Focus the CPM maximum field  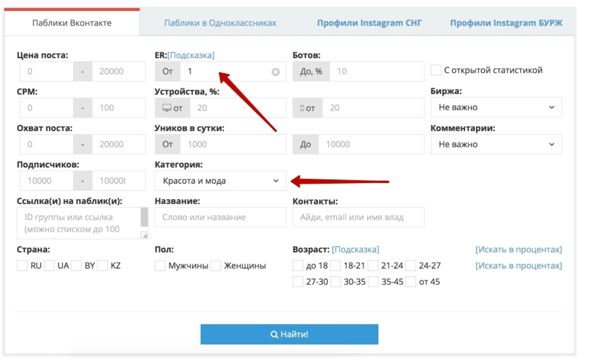(119, 108)
